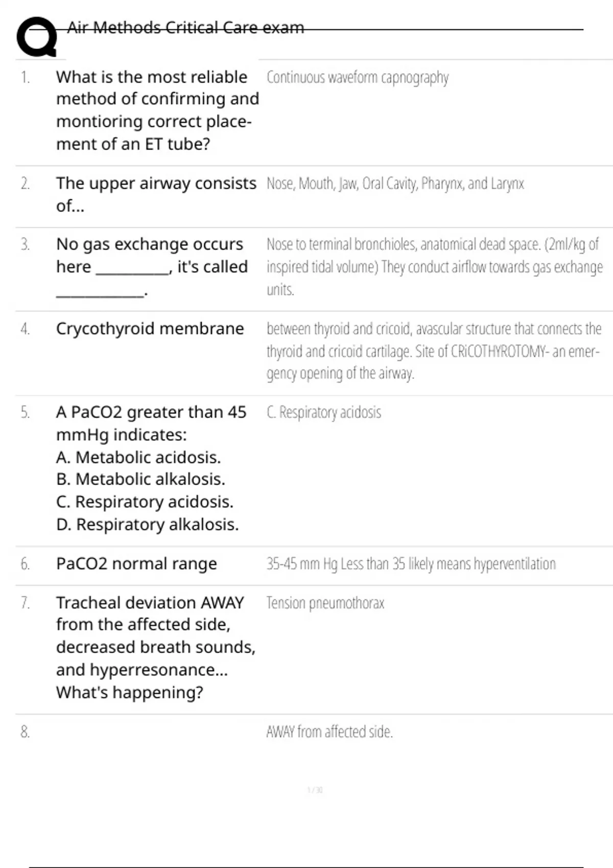Click the Tracheal deviation AWAY question
Screen dimensions: 613x868
[156, 647]
